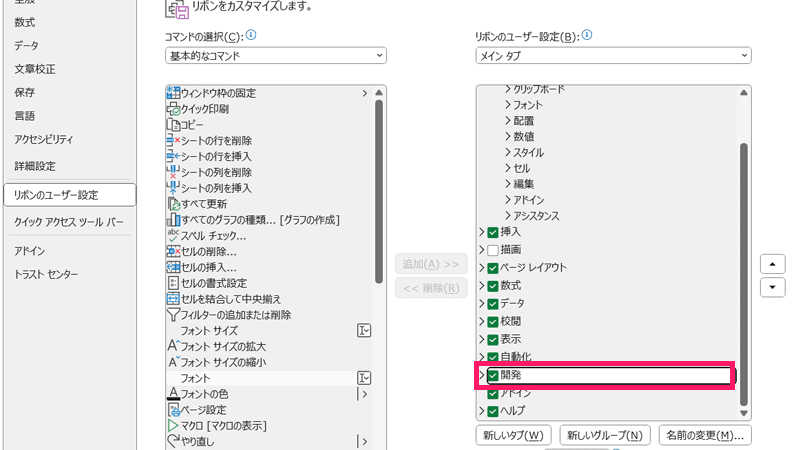The height and width of the screenshot is (450, 800).
Task: Select the クイック印刷 printer icon
Action: coord(173,109)
